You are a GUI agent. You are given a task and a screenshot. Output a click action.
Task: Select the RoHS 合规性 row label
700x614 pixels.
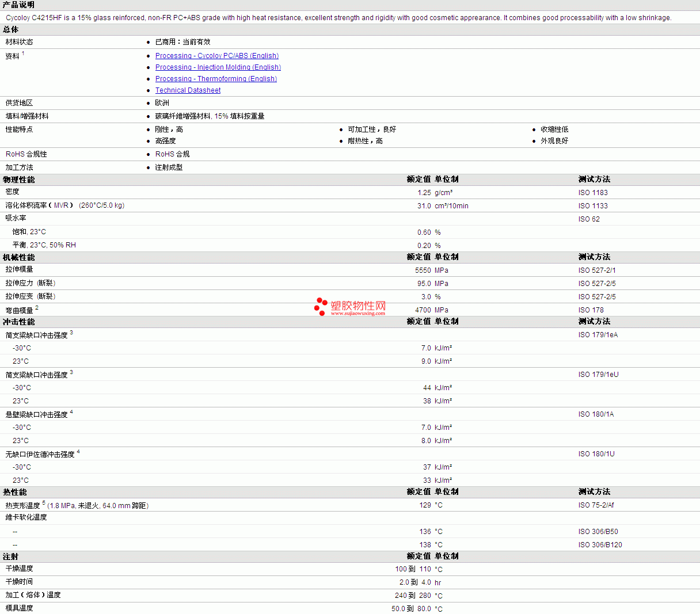[26, 154]
